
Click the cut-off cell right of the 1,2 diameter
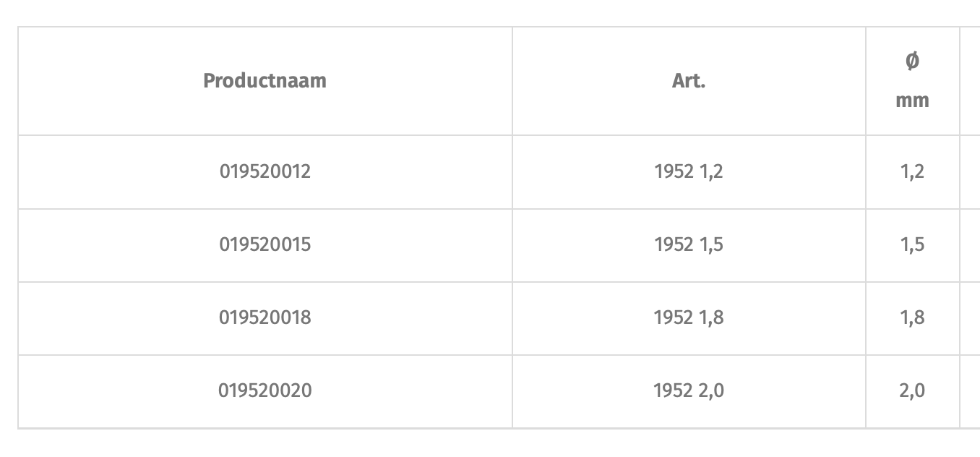click(x=970, y=172)
